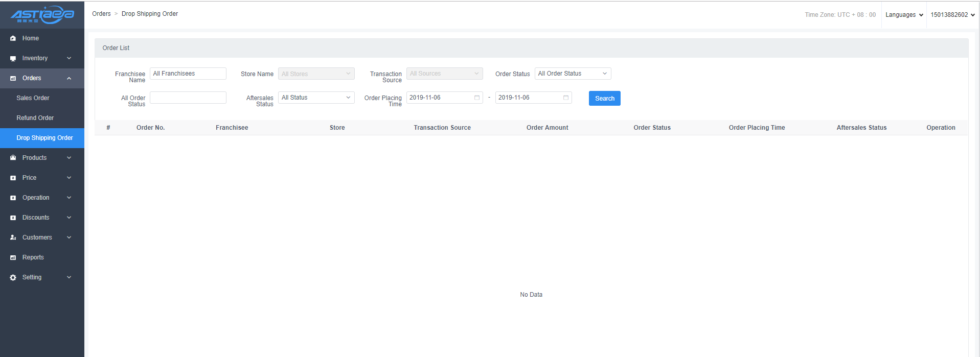Screen dimensions: 980x357
Task: Click the Setting gear icon
Action: (13, 277)
